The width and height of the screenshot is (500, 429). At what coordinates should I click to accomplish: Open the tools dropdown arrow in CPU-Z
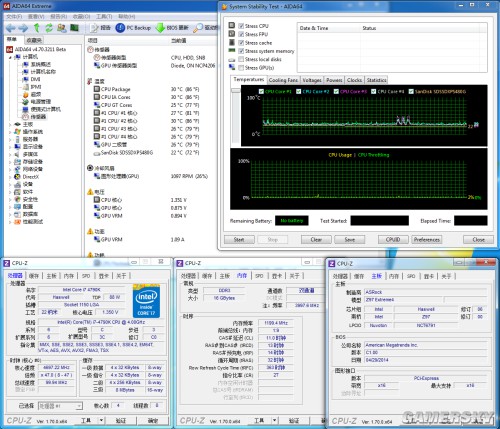point(101,420)
